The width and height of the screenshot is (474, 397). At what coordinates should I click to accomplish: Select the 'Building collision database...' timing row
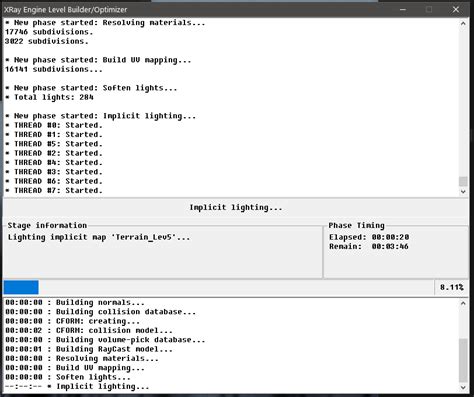click(x=101, y=312)
